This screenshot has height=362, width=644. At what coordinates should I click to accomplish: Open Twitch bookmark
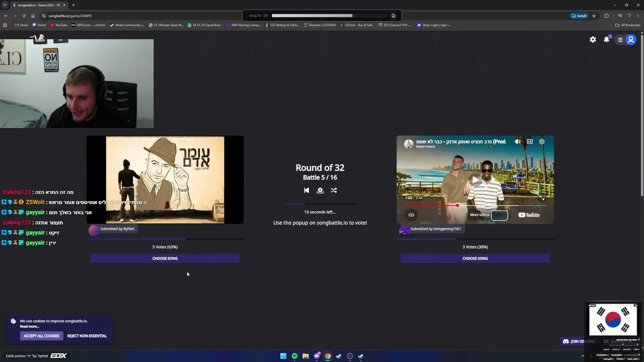click(39, 25)
